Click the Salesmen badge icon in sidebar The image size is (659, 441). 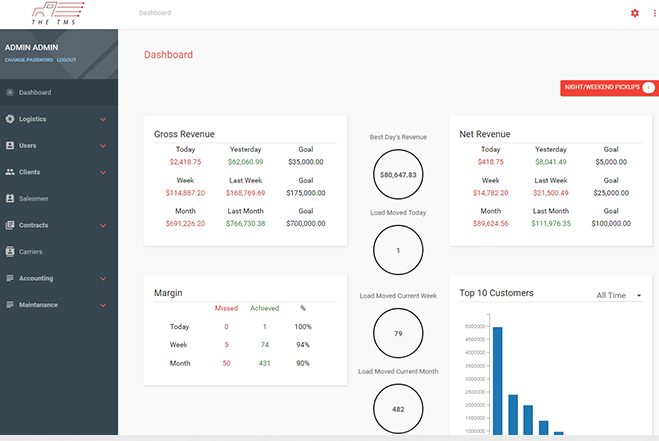click(10, 198)
